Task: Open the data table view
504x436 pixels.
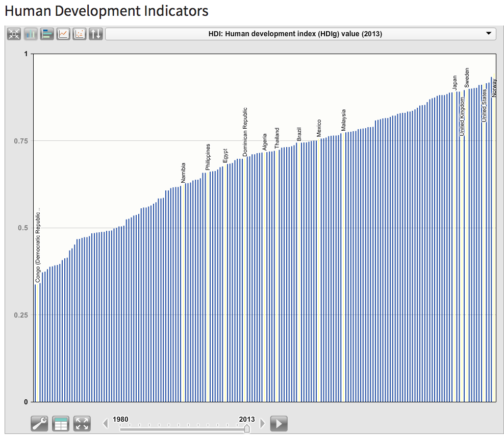Action: pos(61,424)
